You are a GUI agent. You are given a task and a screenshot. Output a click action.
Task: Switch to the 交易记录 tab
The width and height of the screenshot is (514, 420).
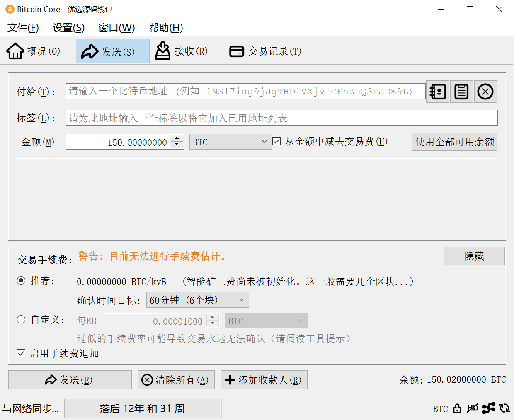264,51
